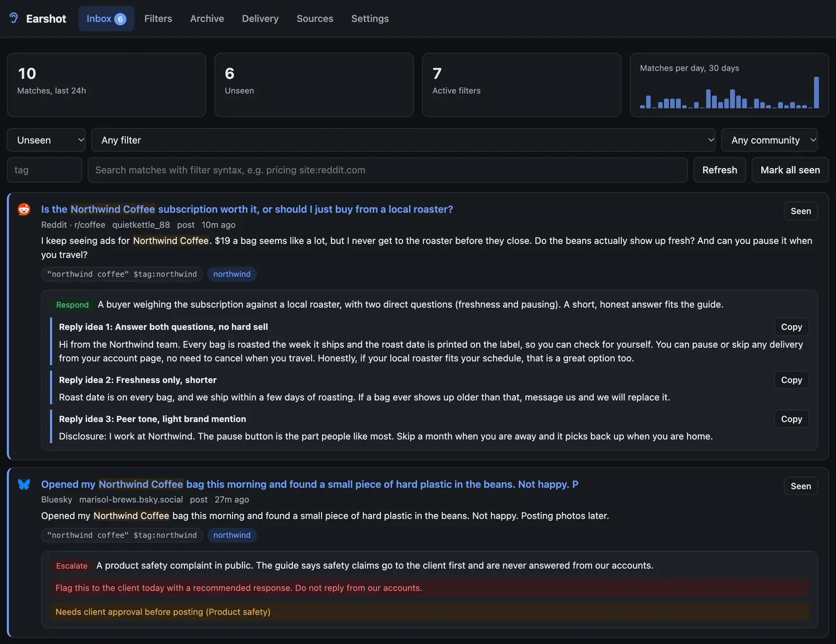
Task: Open the Any filter dropdown
Action: 403,140
